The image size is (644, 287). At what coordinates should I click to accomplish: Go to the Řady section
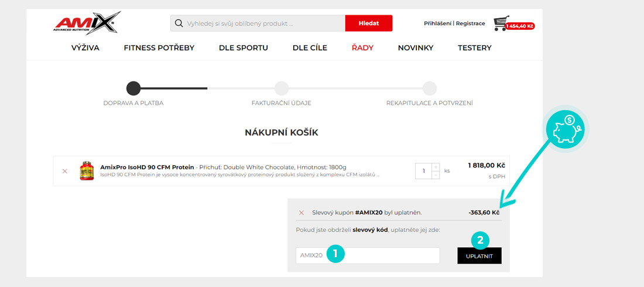(x=362, y=48)
